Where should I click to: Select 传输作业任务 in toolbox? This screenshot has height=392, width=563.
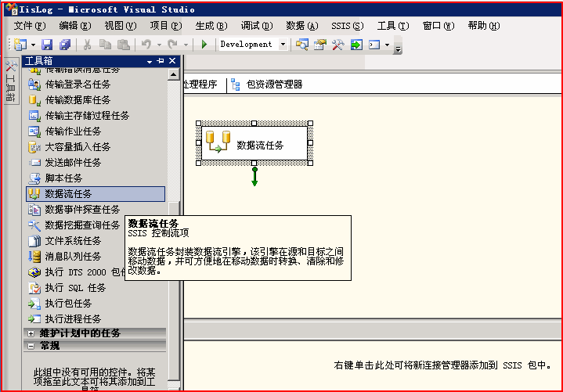tap(96, 131)
